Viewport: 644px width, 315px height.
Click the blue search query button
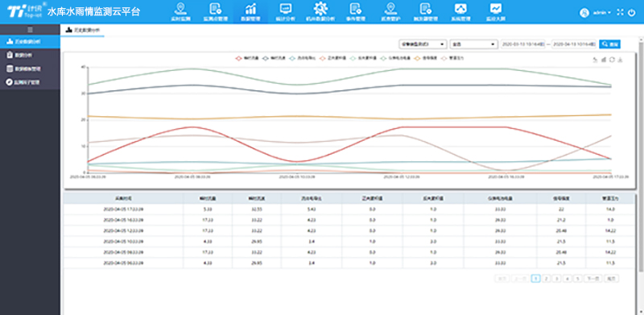(609, 44)
